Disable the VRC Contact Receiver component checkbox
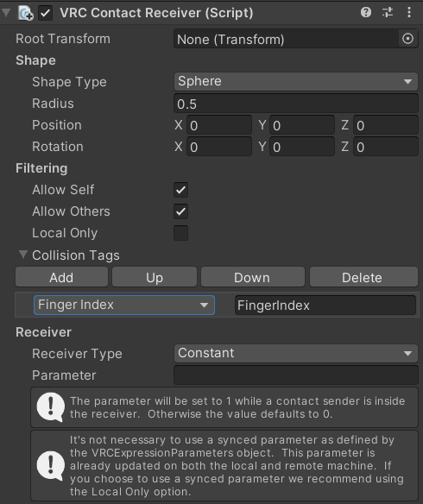 tap(45, 13)
